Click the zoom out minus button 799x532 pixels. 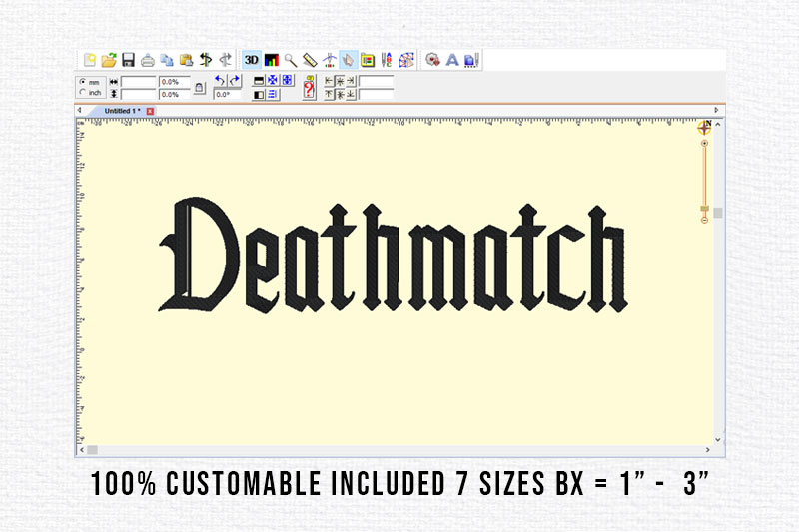click(x=704, y=220)
